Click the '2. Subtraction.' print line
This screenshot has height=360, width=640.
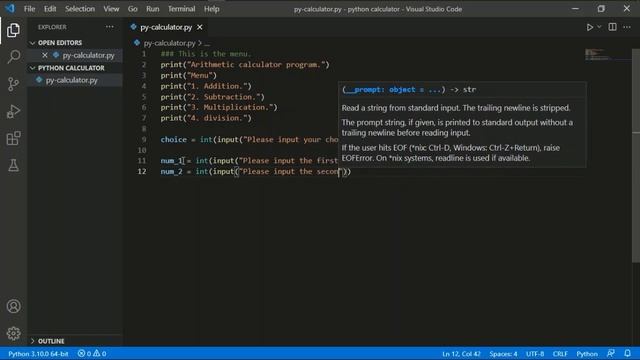(x=212, y=97)
